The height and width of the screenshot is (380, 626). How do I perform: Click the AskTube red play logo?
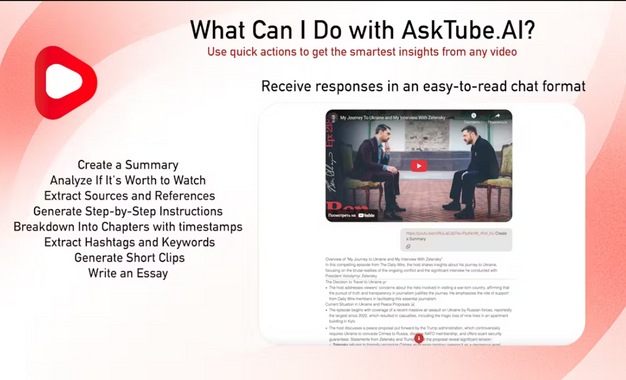[66, 82]
